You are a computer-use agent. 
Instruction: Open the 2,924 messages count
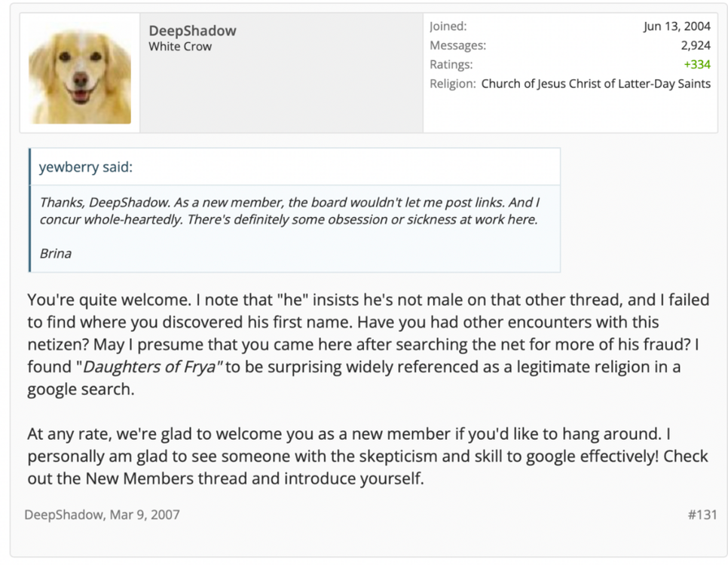[696, 45]
